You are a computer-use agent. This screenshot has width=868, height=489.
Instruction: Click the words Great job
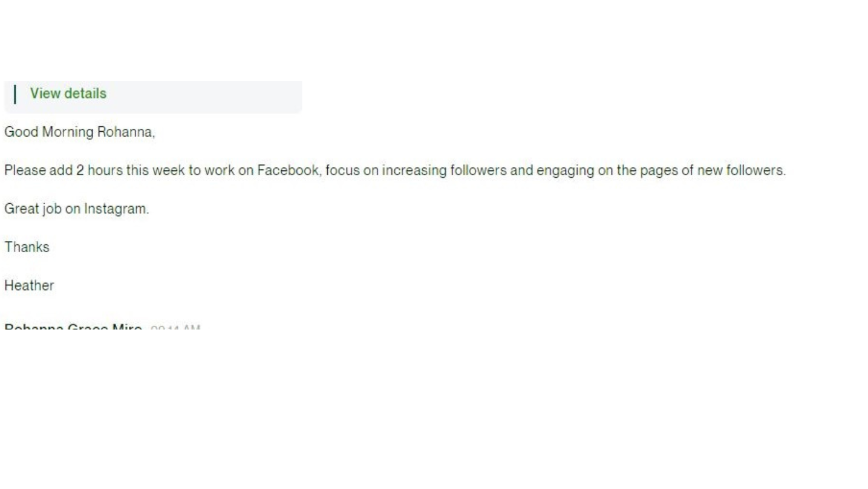tap(33, 209)
